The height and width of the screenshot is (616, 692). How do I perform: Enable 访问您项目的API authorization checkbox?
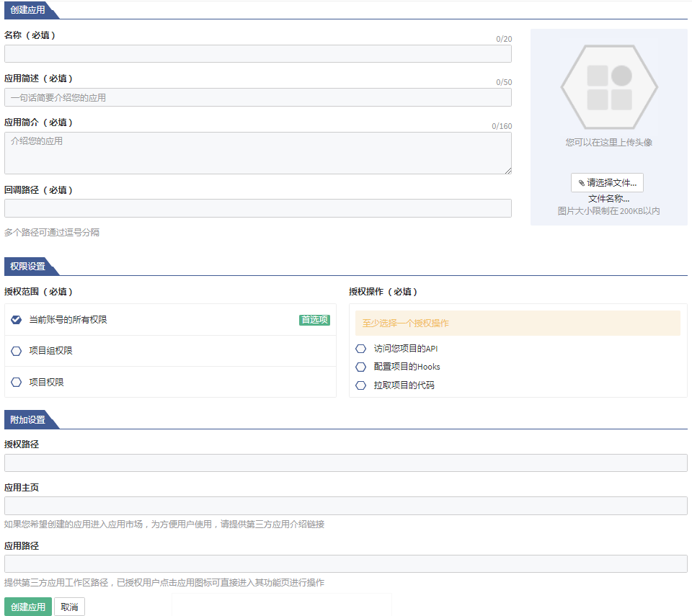click(x=361, y=349)
